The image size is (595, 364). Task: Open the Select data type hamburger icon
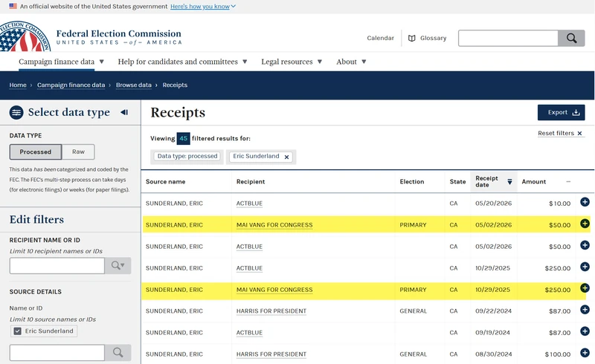16,113
